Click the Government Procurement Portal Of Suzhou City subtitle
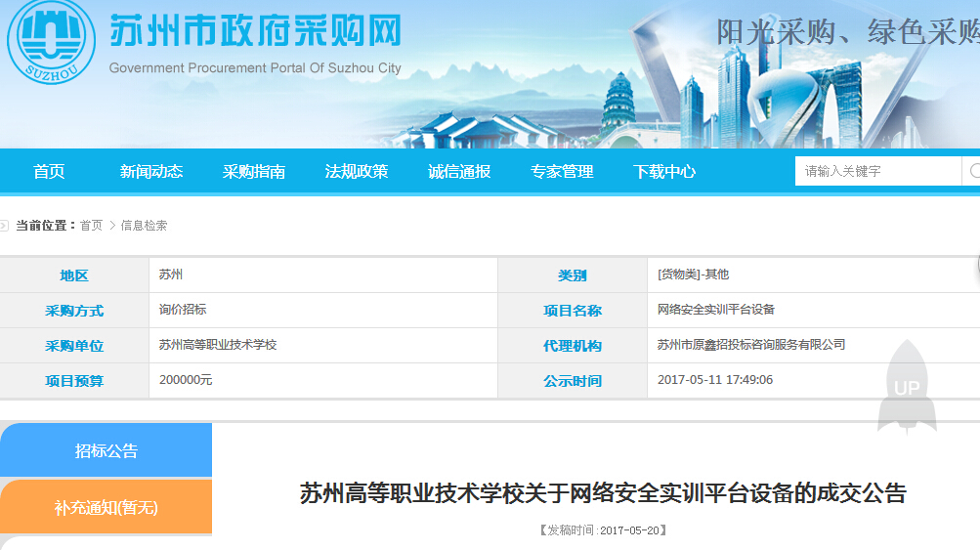Viewport: 980px width, 550px height. 255,67
